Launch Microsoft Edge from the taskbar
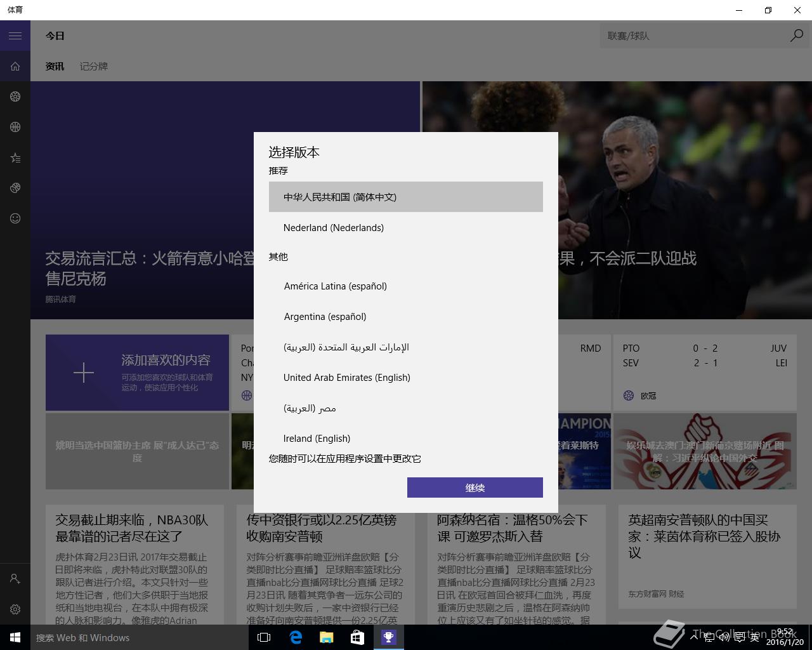This screenshot has width=812, height=650. [x=296, y=637]
